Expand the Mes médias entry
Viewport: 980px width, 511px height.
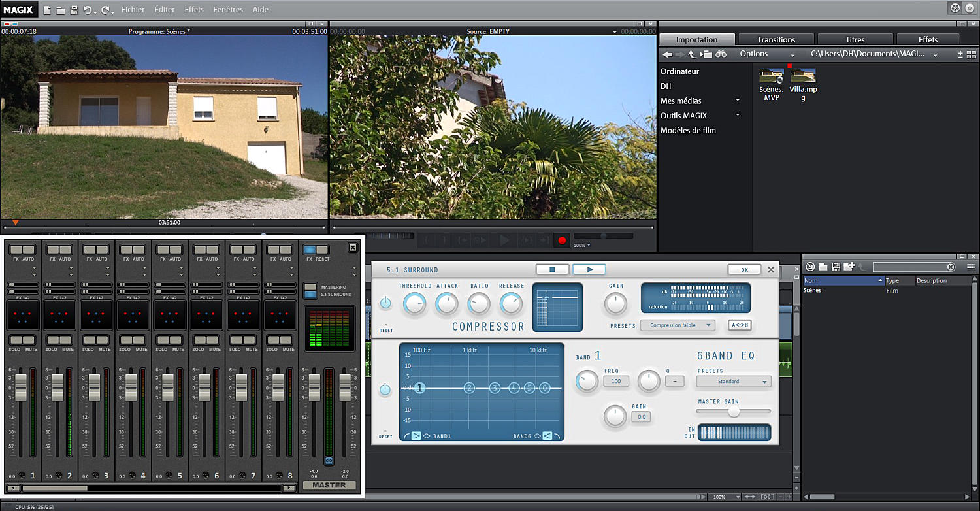click(738, 101)
